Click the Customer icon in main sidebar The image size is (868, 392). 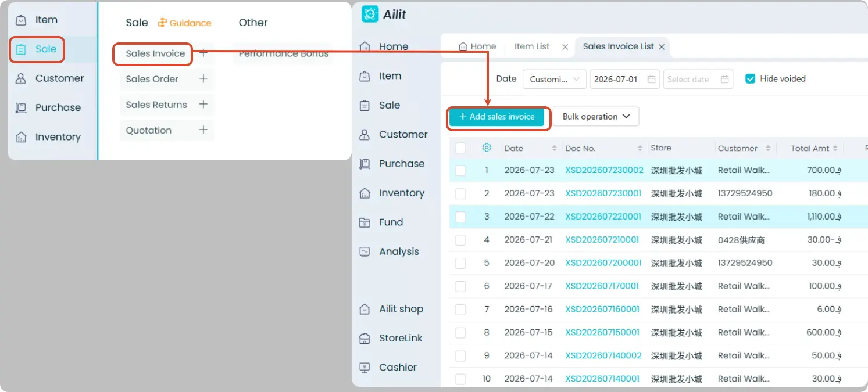(x=365, y=134)
